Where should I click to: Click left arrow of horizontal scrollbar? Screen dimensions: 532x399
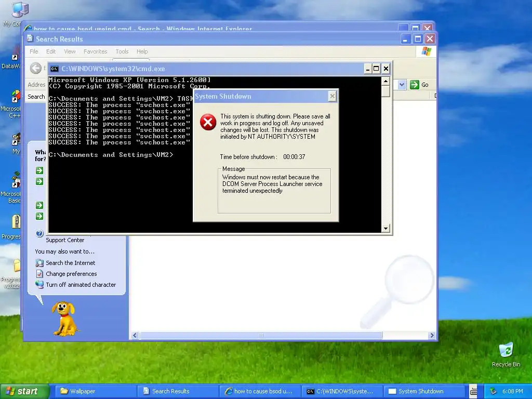click(x=135, y=335)
